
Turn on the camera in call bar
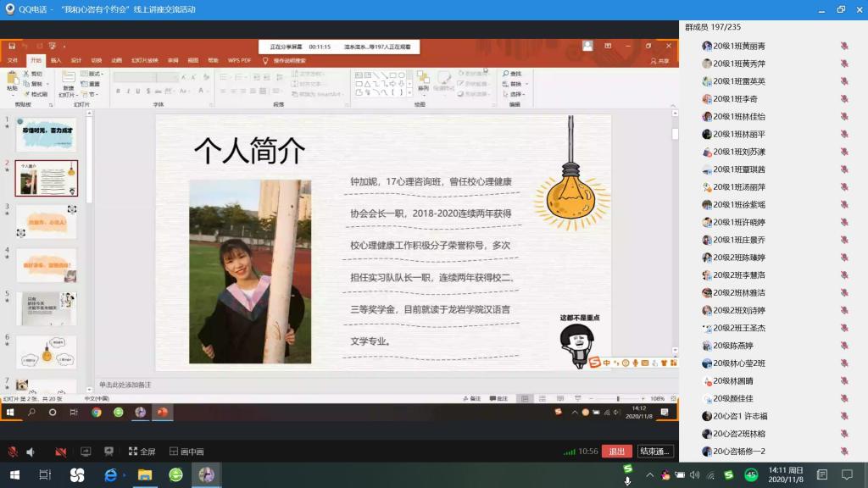(60, 452)
